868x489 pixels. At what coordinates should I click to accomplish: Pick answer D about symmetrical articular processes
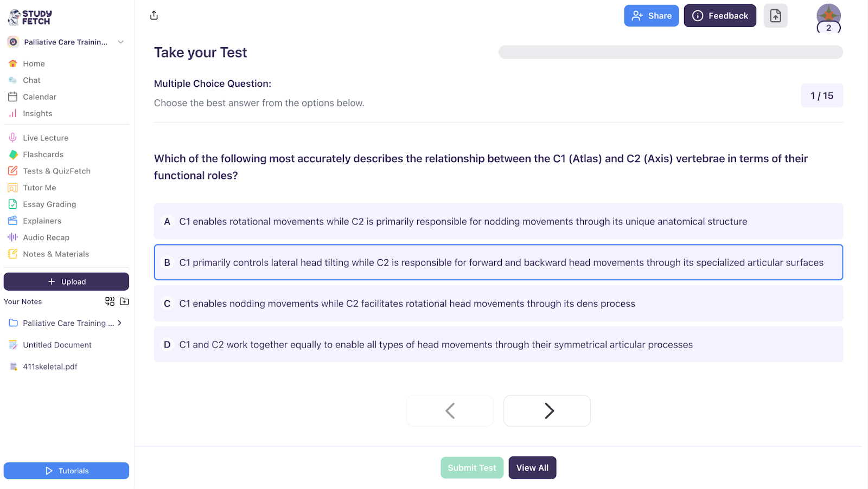tap(498, 344)
